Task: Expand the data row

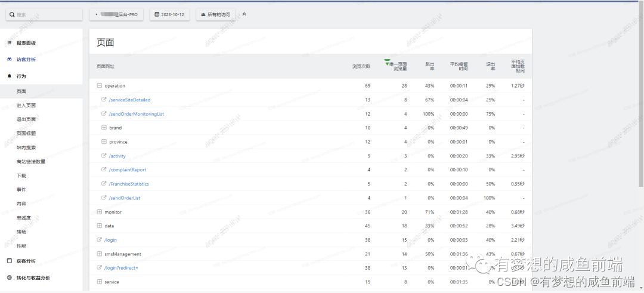Action: pyautogui.click(x=99, y=226)
